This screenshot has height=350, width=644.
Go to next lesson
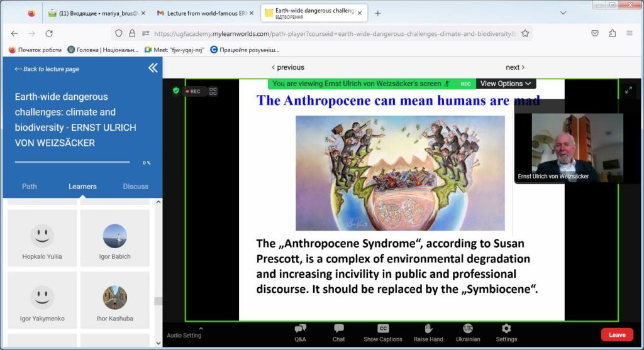click(x=514, y=67)
